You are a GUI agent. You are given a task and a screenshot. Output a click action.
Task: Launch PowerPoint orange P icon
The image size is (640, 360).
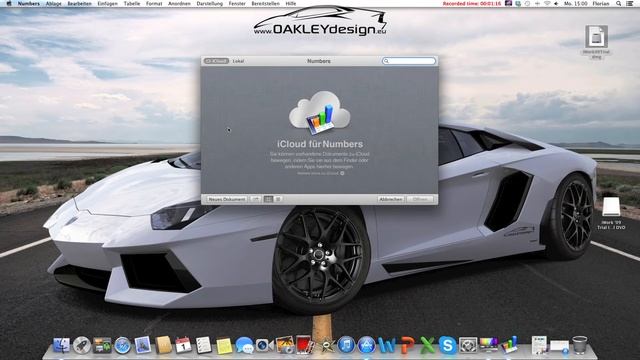pos(407,345)
